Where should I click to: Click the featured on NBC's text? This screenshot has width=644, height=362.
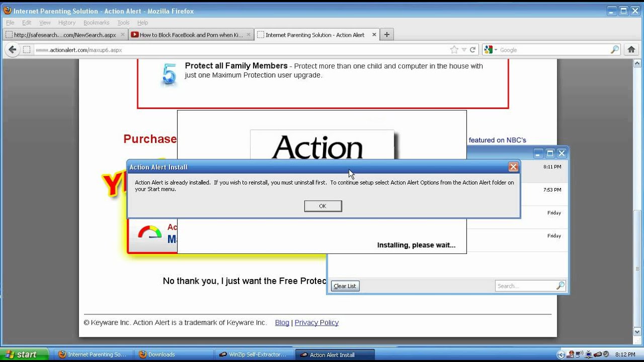coord(497,140)
